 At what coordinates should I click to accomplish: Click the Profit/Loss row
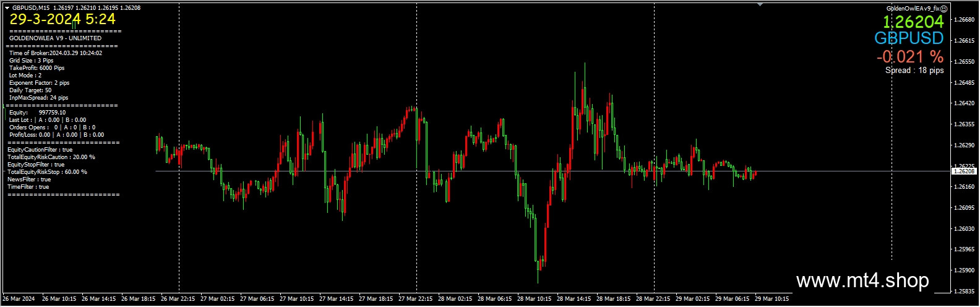point(56,135)
